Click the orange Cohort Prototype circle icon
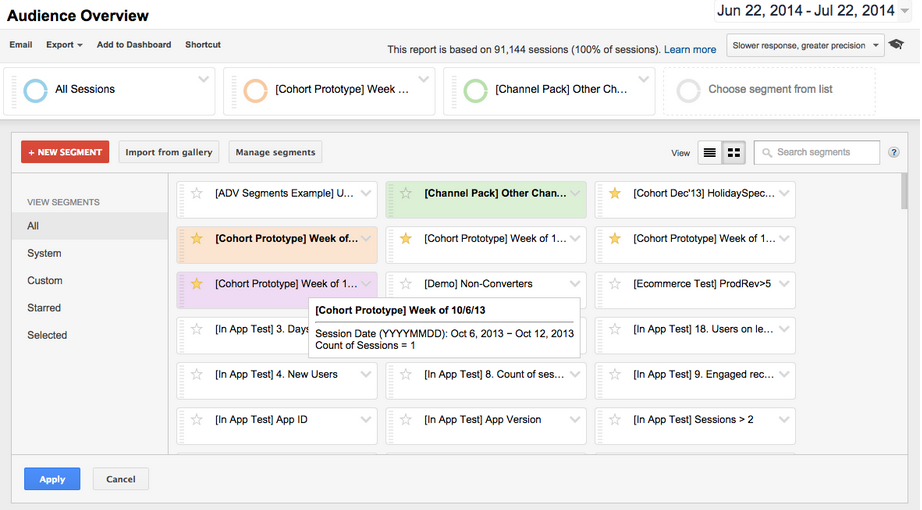This screenshot has width=922, height=510. tap(255, 90)
